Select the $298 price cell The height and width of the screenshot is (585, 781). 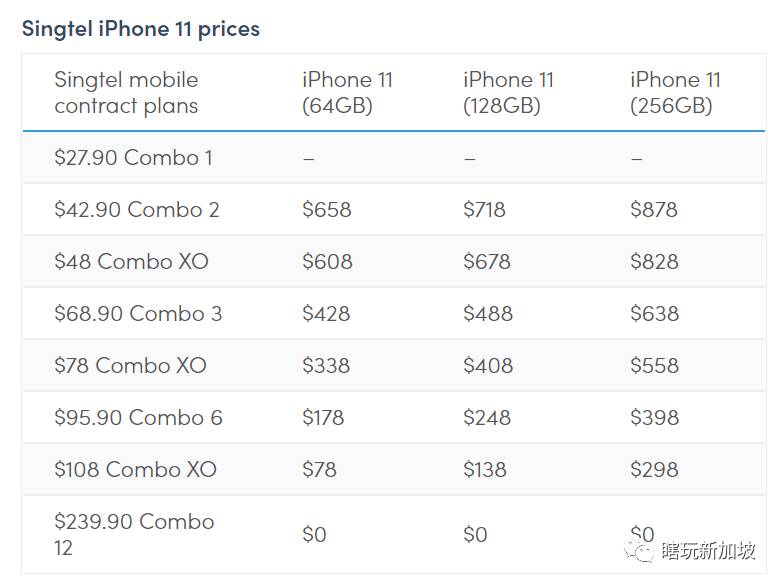point(654,470)
